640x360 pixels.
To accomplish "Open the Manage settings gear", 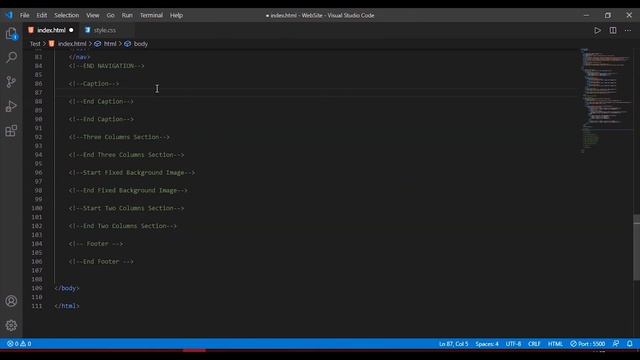I will coord(11,325).
